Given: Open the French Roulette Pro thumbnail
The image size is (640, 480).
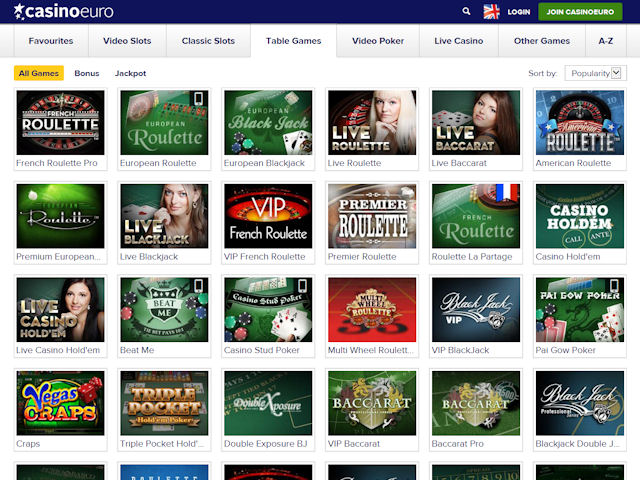Looking at the screenshot, I should click(60, 122).
